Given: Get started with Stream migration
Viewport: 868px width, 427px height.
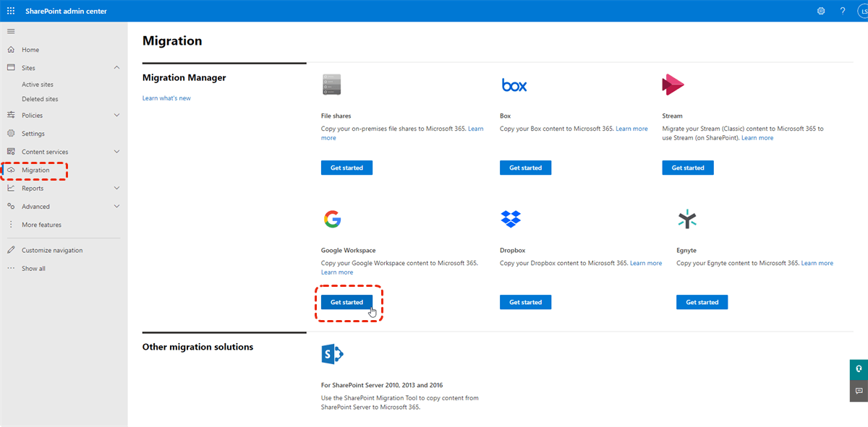Looking at the screenshot, I should (688, 168).
